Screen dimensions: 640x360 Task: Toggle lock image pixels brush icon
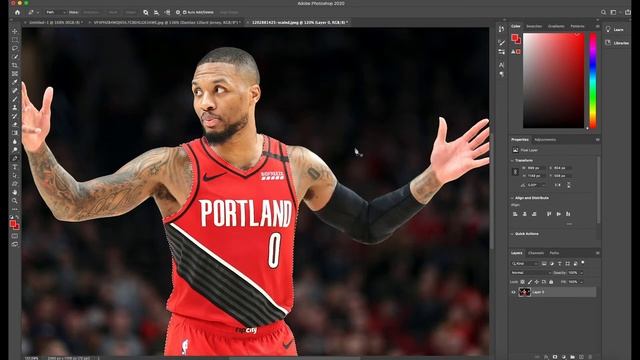click(530, 282)
